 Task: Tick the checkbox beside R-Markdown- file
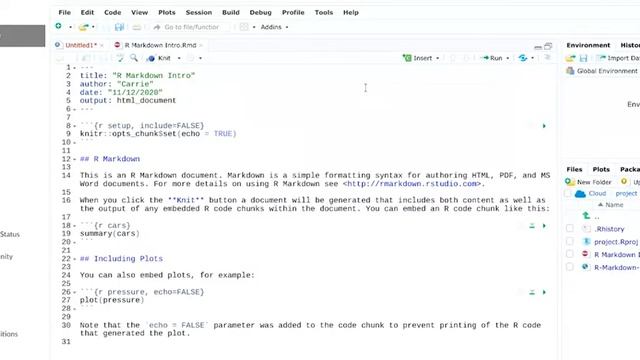click(x=570, y=267)
